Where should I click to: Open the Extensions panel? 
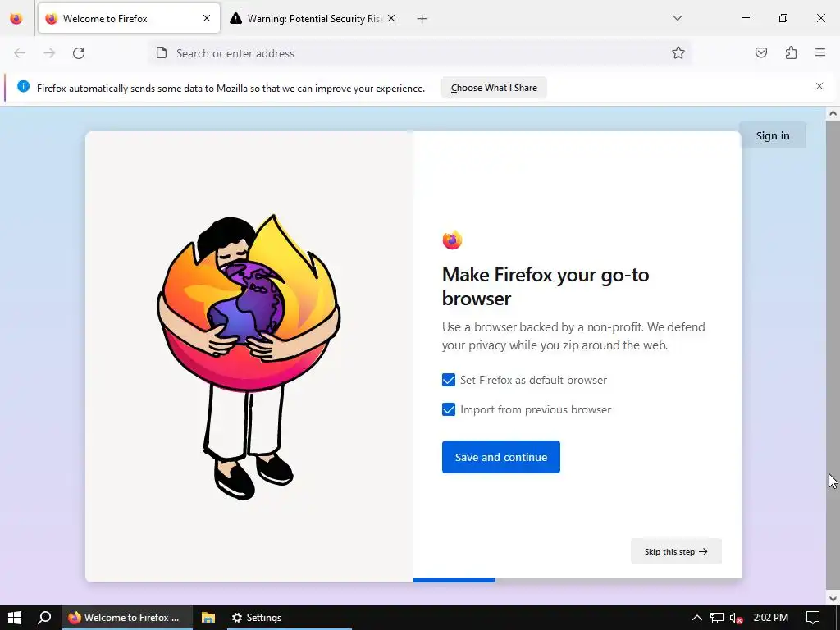click(791, 52)
